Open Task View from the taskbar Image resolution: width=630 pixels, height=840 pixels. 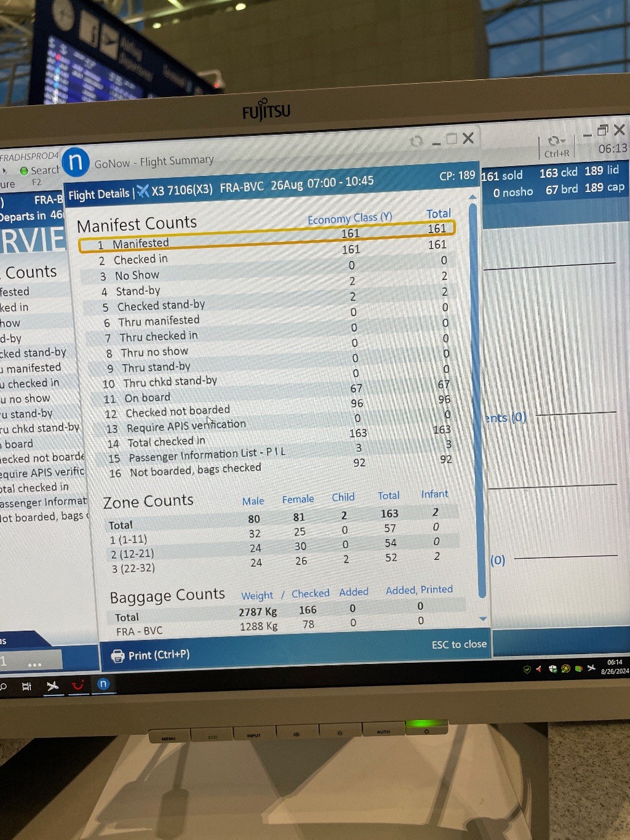[26, 686]
